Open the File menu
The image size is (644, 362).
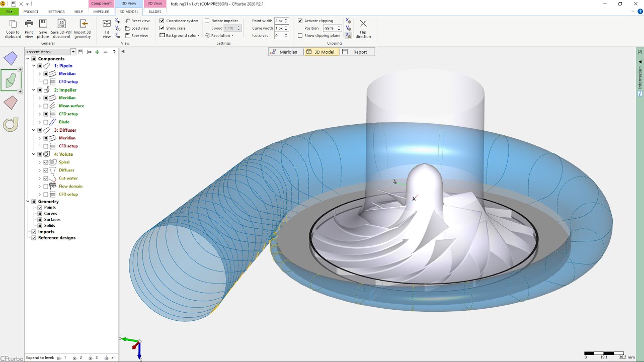coord(9,12)
